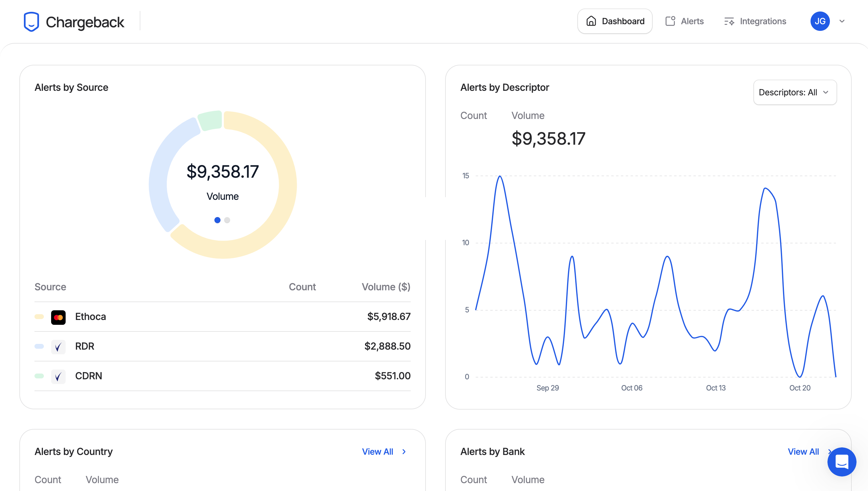This screenshot has width=868, height=491.
Task: Click the Integrations sparkle icon
Action: [x=729, y=21]
